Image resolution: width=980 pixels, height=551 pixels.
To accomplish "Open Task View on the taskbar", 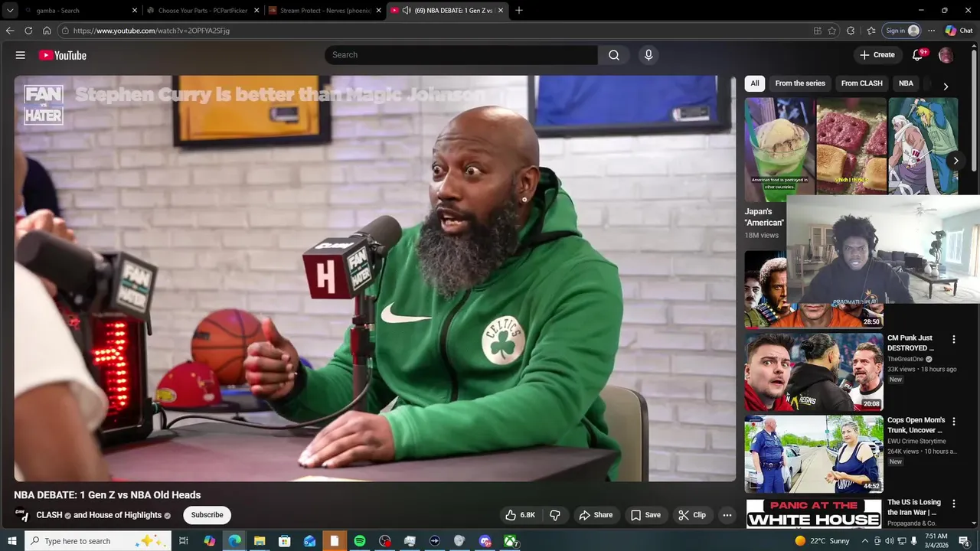I will point(184,541).
